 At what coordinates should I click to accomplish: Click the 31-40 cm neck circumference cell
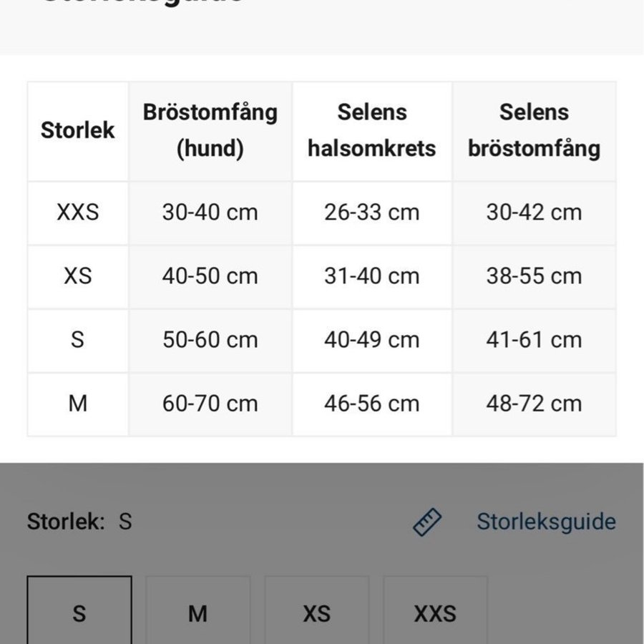pos(372,276)
